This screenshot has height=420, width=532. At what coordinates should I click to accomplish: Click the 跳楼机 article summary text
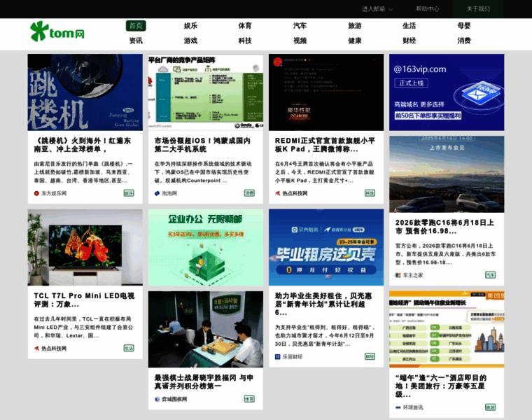(83, 172)
